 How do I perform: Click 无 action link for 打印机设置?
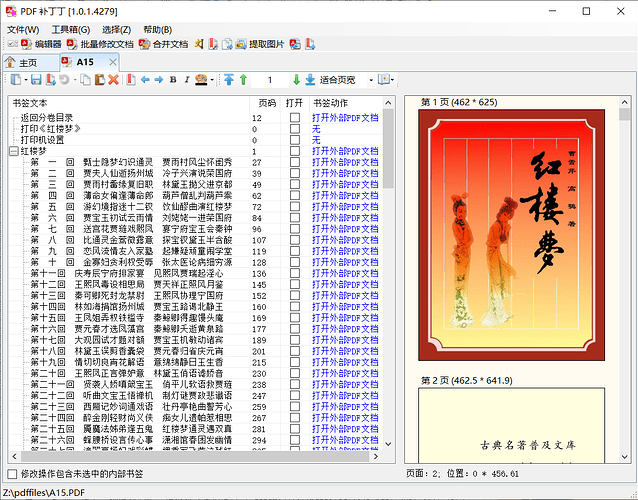pyautogui.click(x=316, y=140)
